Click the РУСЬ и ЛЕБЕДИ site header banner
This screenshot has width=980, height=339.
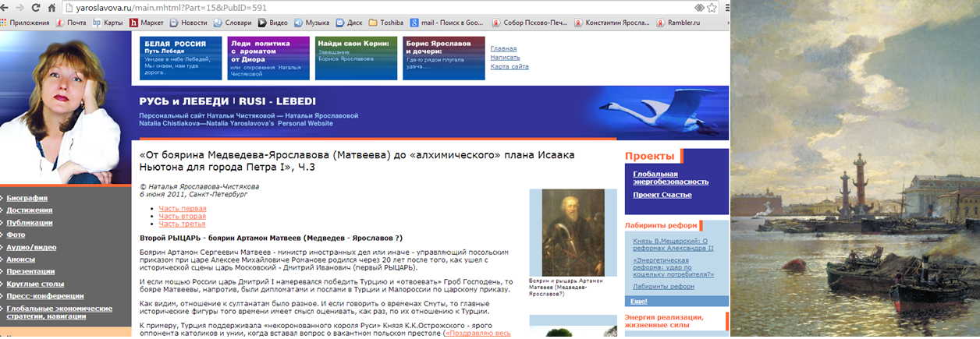tap(431, 112)
